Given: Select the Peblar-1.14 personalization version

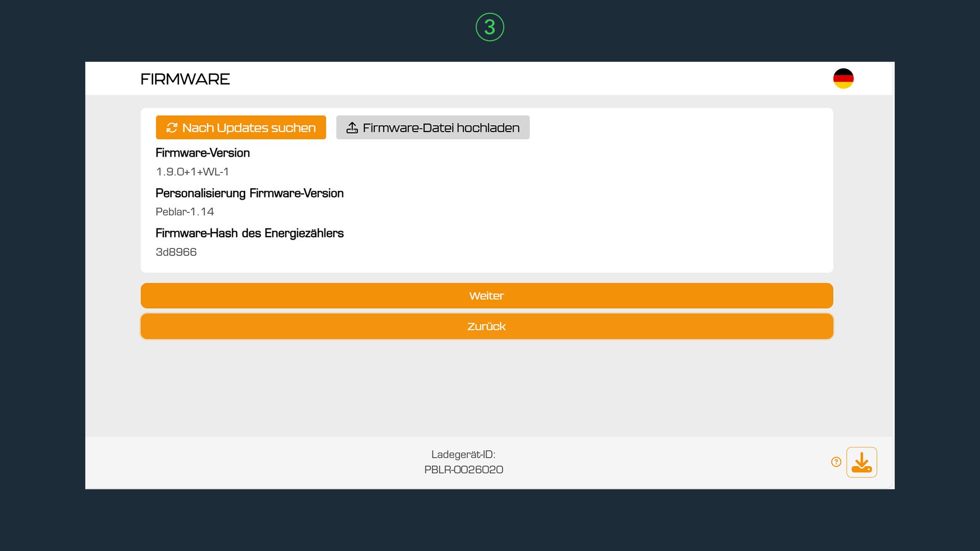Looking at the screenshot, I should coord(185,212).
